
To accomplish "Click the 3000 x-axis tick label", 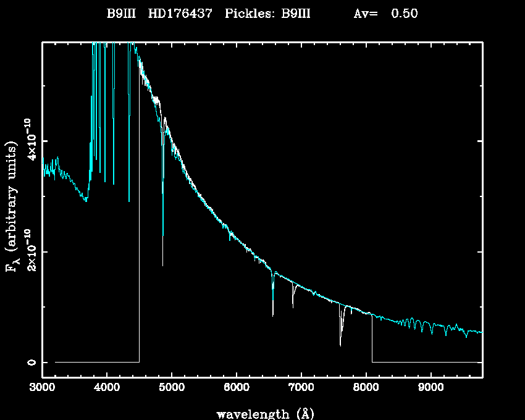I will (x=42, y=388).
